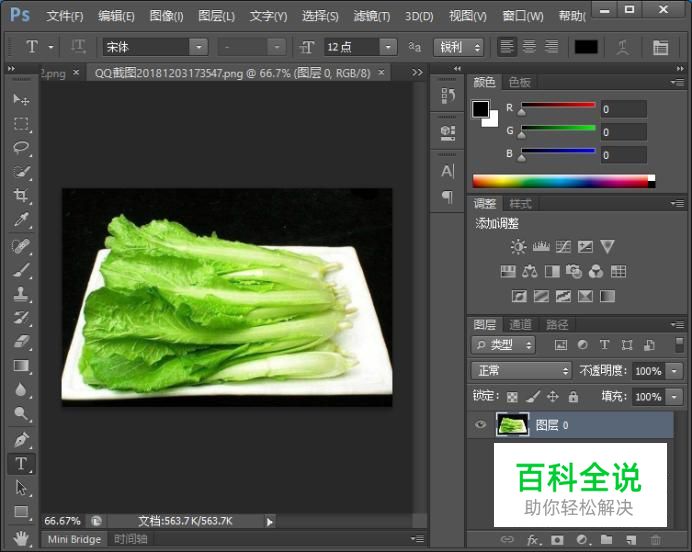
Task: Open the 文件(F) menu
Action: 64,16
